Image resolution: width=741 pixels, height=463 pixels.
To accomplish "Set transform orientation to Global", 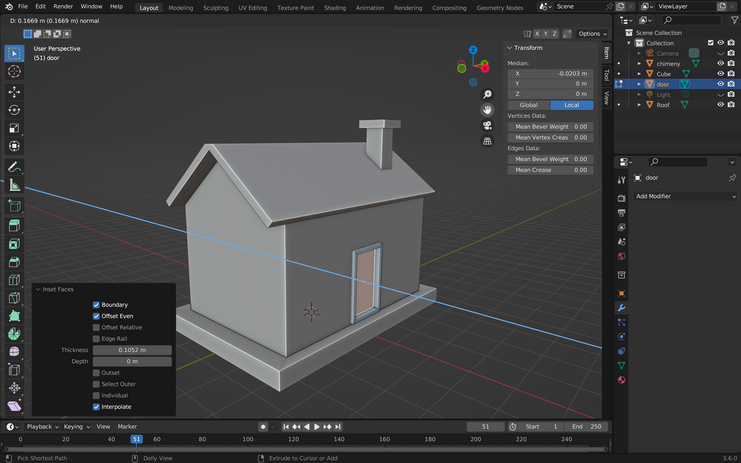I will (529, 105).
